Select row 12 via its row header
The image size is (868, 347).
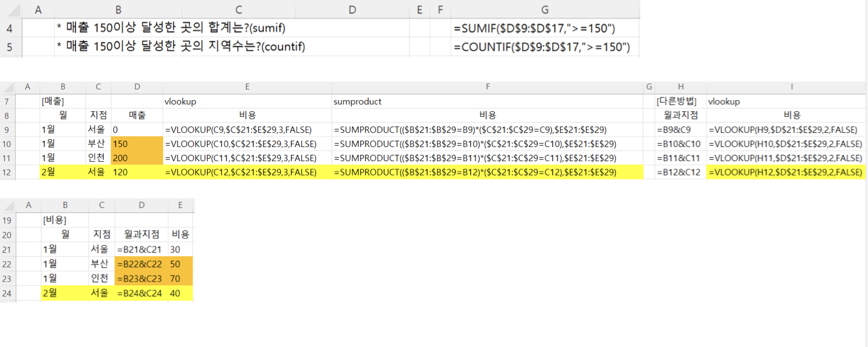tap(7, 172)
